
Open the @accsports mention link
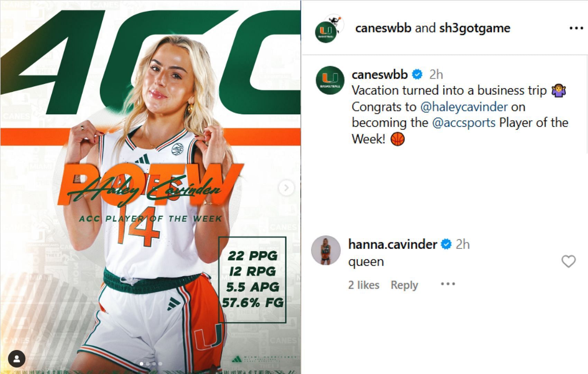click(x=463, y=123)
